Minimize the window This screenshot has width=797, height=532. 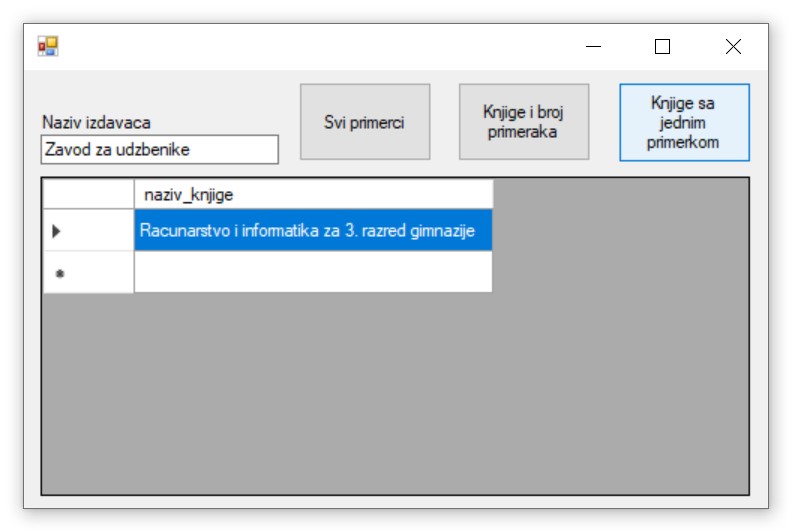tap(594, 46)
